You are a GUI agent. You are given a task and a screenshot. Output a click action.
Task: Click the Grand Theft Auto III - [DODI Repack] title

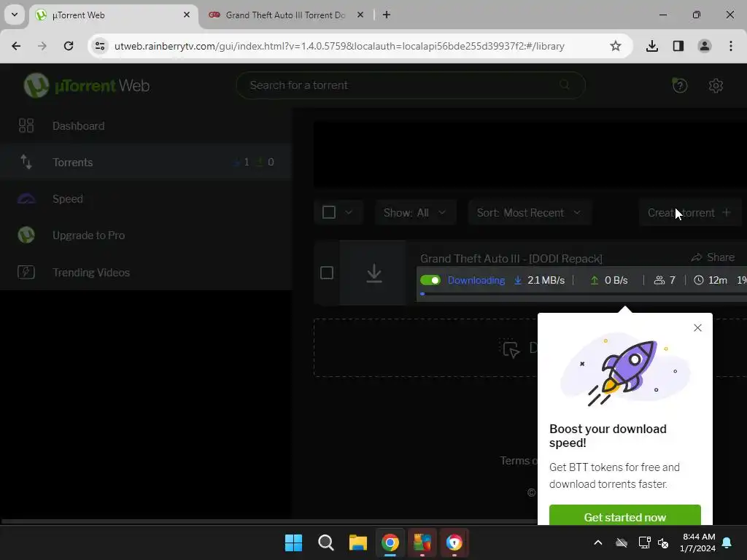[x=511, y=259]
